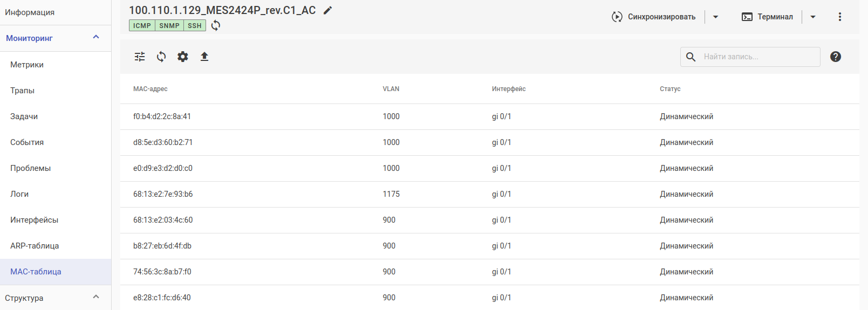Click the ICMP status badge
The height and width of the screenshot is (310, 868).
pos(142,25)
